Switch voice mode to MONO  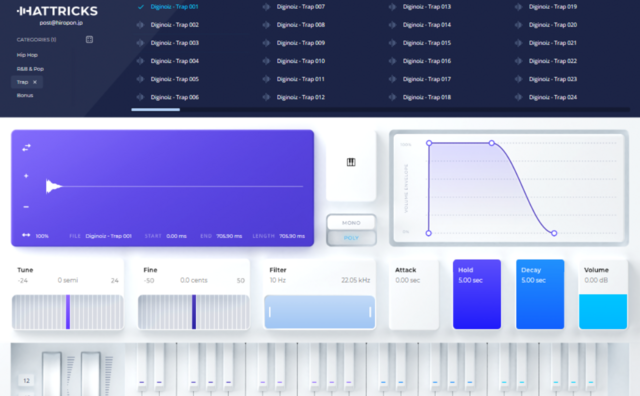click(351, 223)
